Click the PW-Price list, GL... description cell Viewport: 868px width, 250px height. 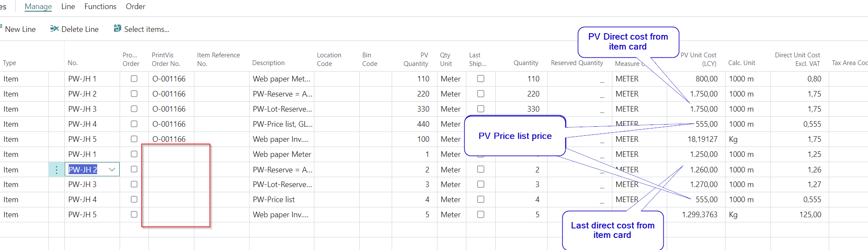282,124
